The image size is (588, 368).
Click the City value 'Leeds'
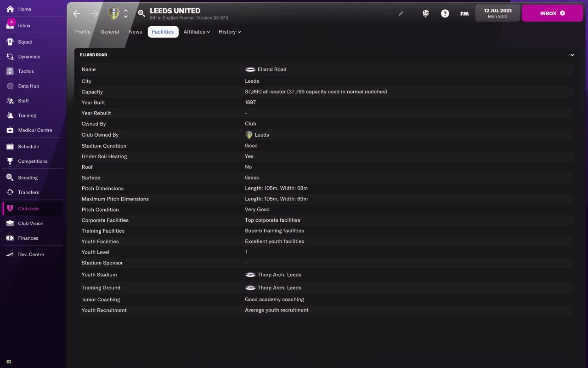252,81
